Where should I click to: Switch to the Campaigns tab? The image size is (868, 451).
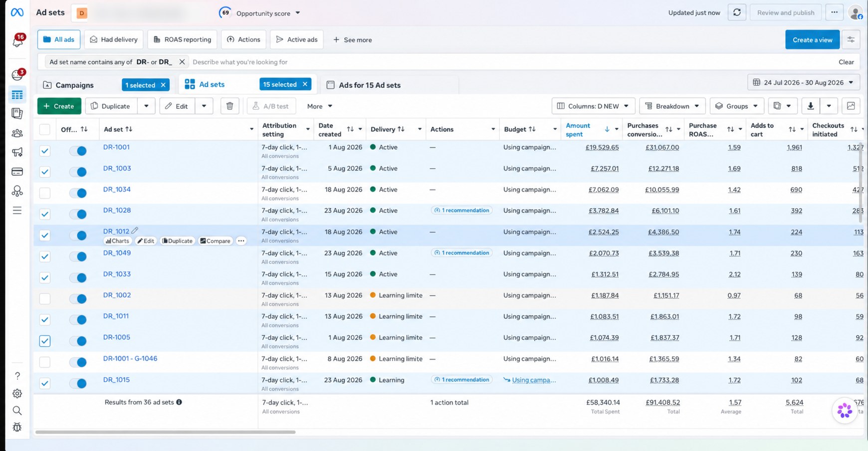pyautogui.click(x=74, y=85)
